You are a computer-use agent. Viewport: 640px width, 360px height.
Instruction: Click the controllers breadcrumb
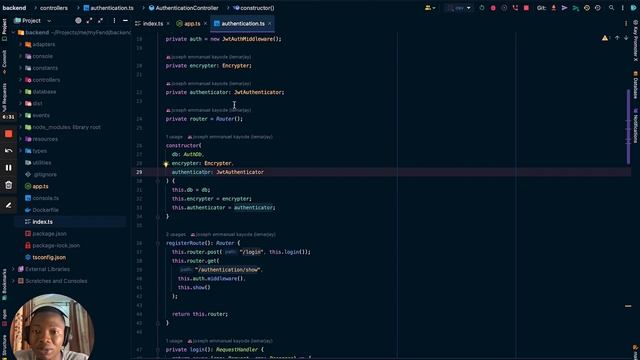pos(54,8)
